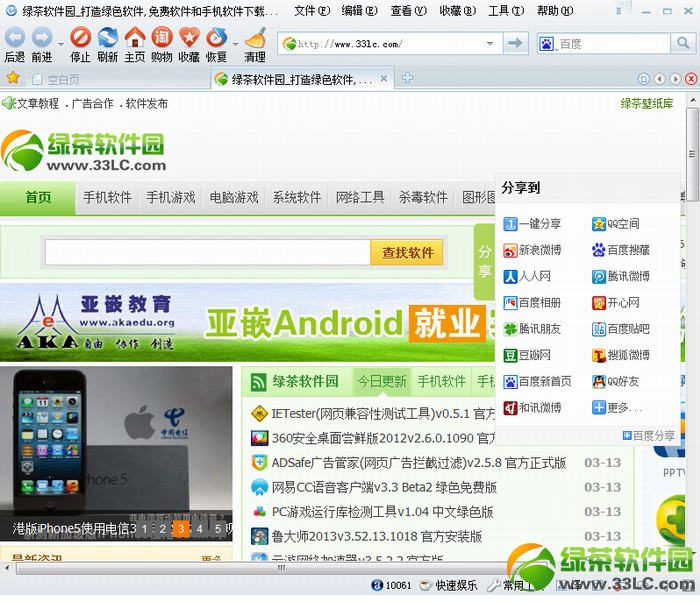This screenshot has height=605, width=700.
Task: Open the 工具(T) menu
Action: pyautogui.click(x=505, y=11)
